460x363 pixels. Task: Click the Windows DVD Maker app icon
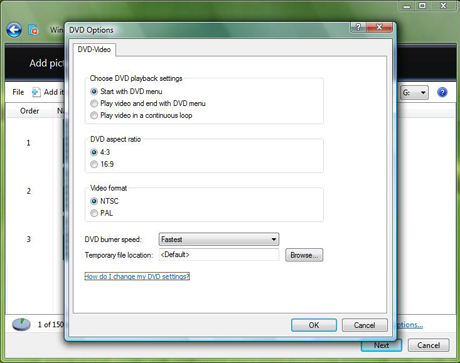[33, 30]
